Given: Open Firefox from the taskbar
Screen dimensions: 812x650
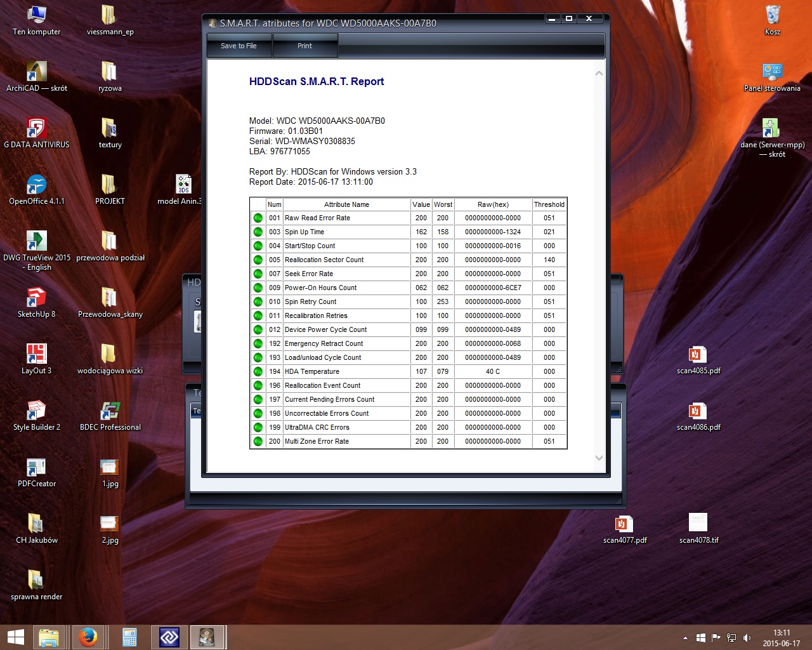Looking at the screenshot, I should tap(88, 637).
